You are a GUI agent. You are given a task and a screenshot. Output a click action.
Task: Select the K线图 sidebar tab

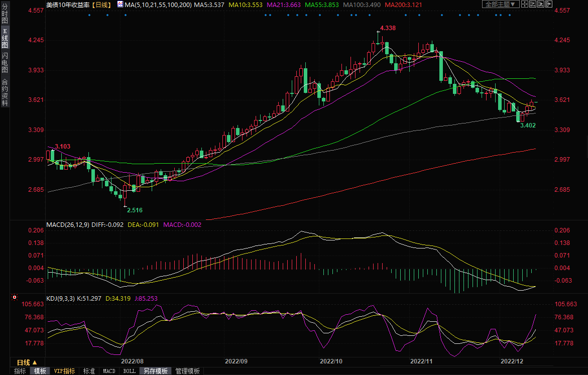[x=5, y=38]
